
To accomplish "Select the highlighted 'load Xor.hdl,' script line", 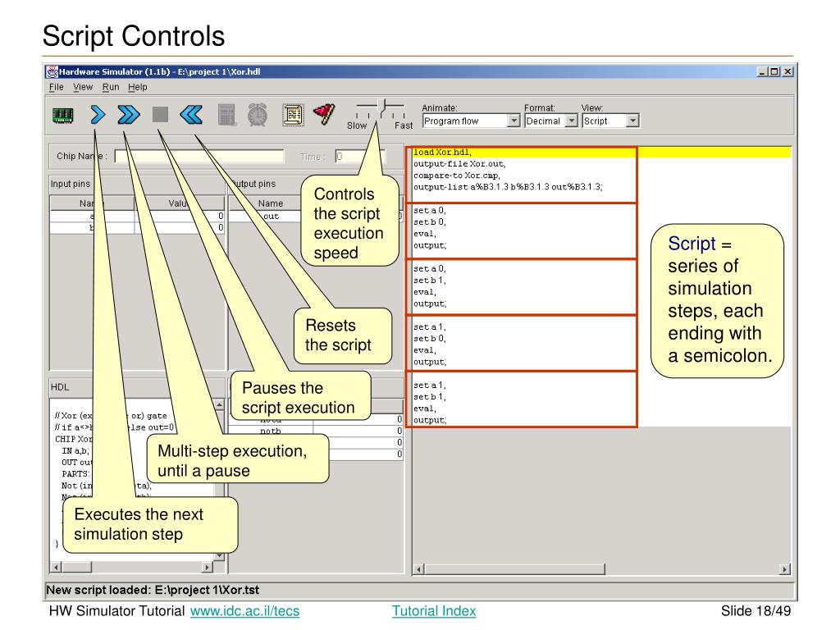I will tap(601, 152).
